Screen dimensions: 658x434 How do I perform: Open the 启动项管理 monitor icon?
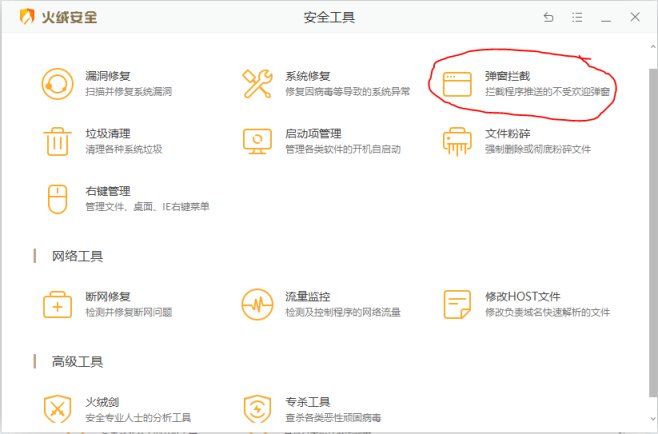pyautogui.click(x=257, y=141)
